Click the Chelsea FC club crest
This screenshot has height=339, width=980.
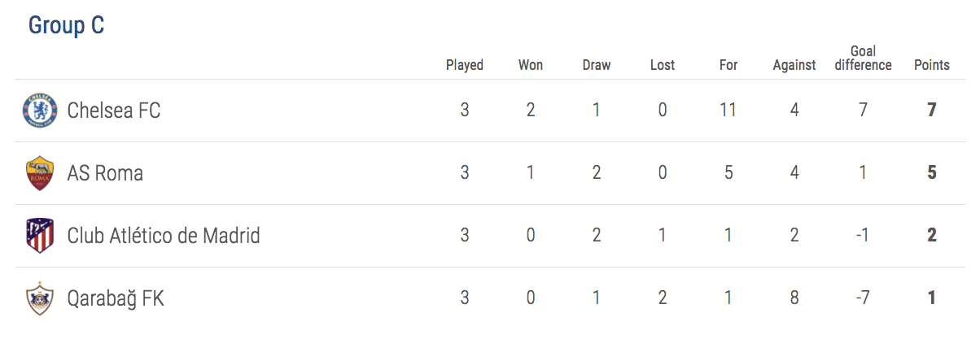coord(40,110)
